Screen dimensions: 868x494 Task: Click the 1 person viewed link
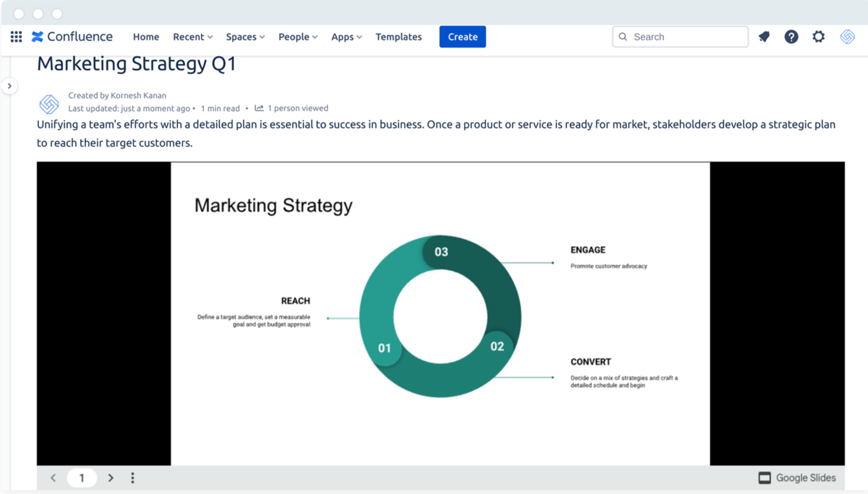[x=298, y=108]
